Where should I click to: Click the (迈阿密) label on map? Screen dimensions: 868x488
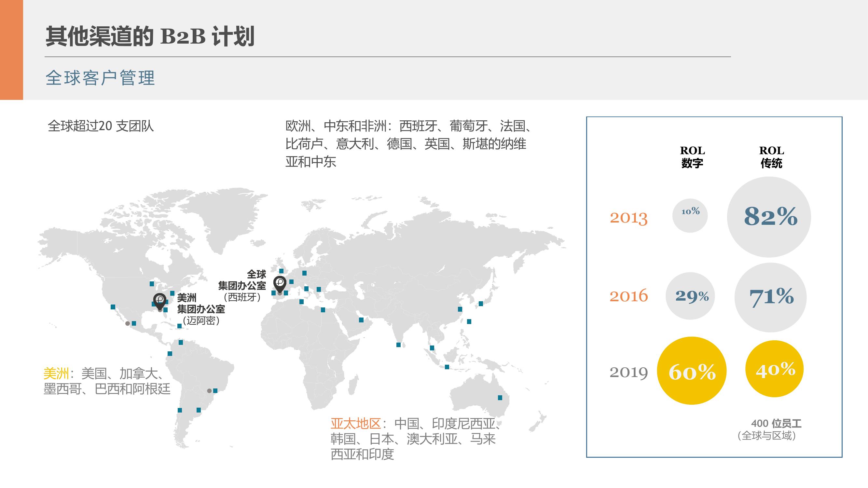tap(201, 320)
